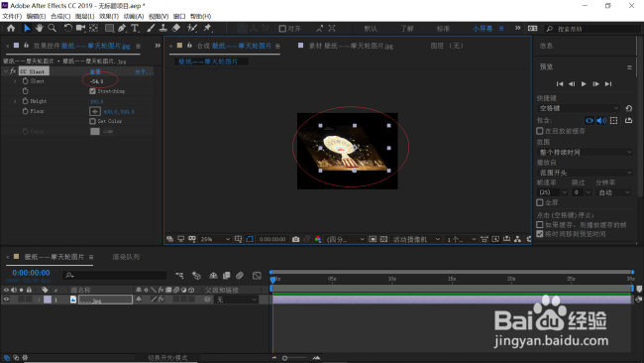Image resolution: width=644 pixels, height=363 pixels.
Task: Click the Floor point crosshair button
Action: point(95,111)
